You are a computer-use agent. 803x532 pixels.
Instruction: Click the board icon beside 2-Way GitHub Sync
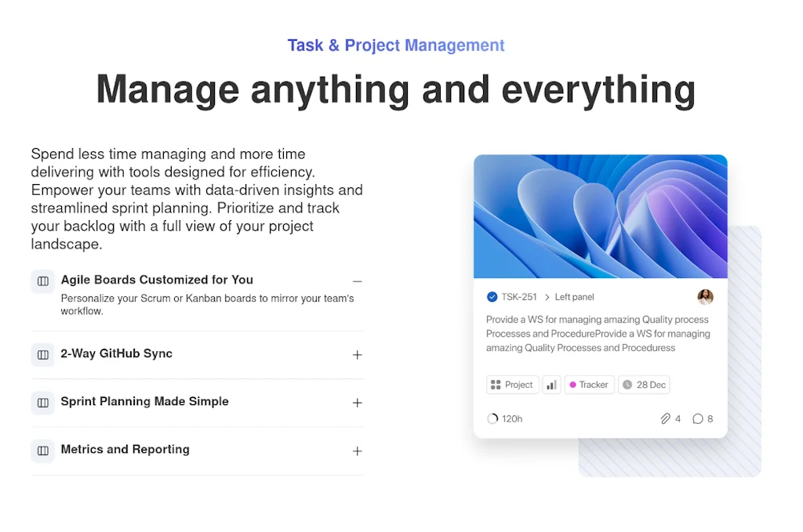[43, 355]
